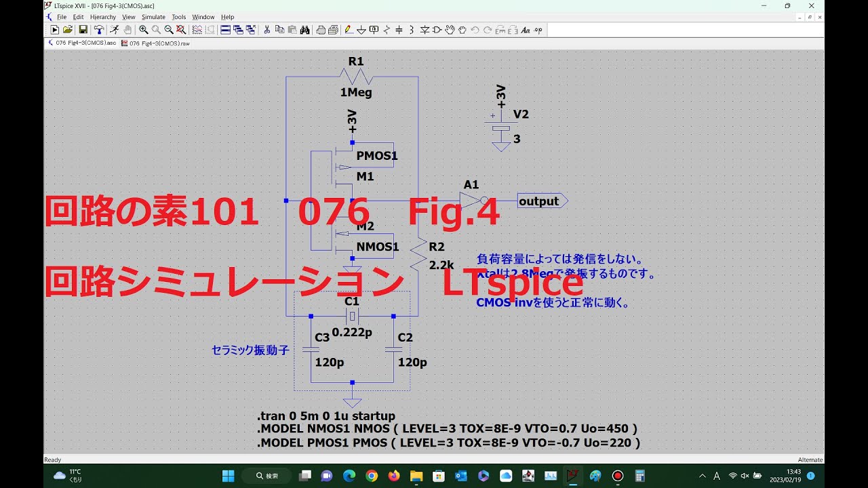Select the SPICE directive .op tool
The width and height of the screenshot is (868, 488).
coord(538,30)
